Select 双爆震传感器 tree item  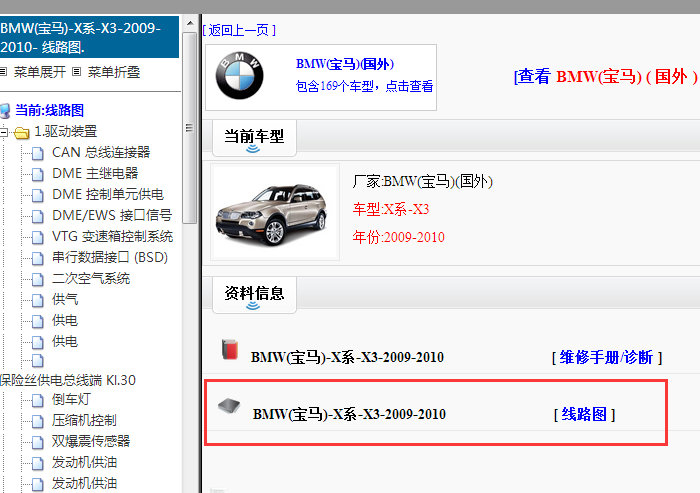[x=91, y=441]
